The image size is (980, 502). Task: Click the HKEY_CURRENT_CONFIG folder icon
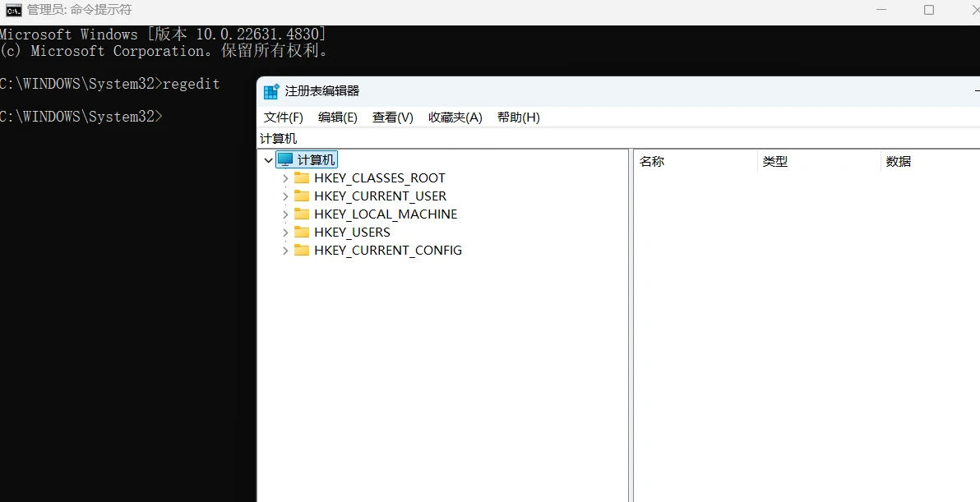pyautogui.click(x=301, y=250)
